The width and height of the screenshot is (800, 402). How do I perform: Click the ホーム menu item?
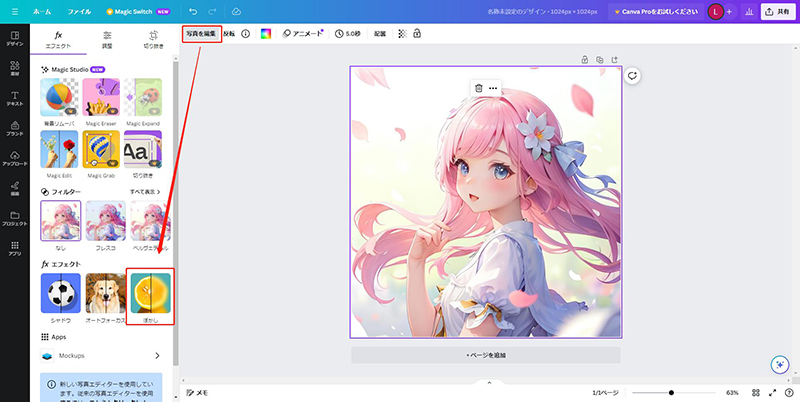[42, 11]
